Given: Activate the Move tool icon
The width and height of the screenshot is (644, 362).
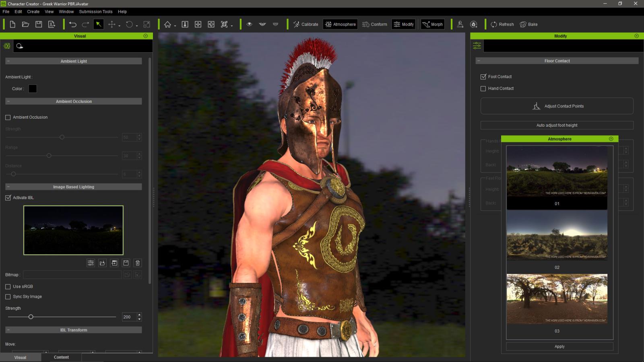Looking at the screenshot, I should (x=112, y=24).
